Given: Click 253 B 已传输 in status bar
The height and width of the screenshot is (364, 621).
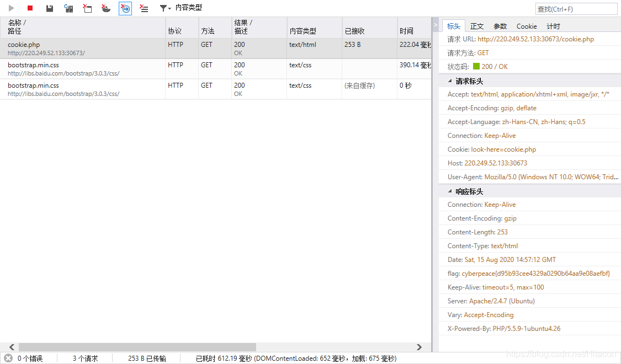Looking at the screenshot, I should pos(147,358).
